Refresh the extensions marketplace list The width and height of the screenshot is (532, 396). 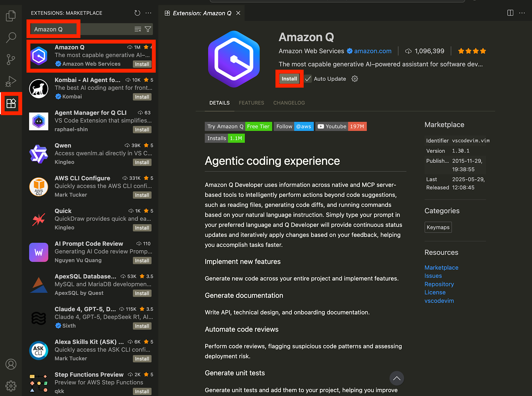point(137,13)
